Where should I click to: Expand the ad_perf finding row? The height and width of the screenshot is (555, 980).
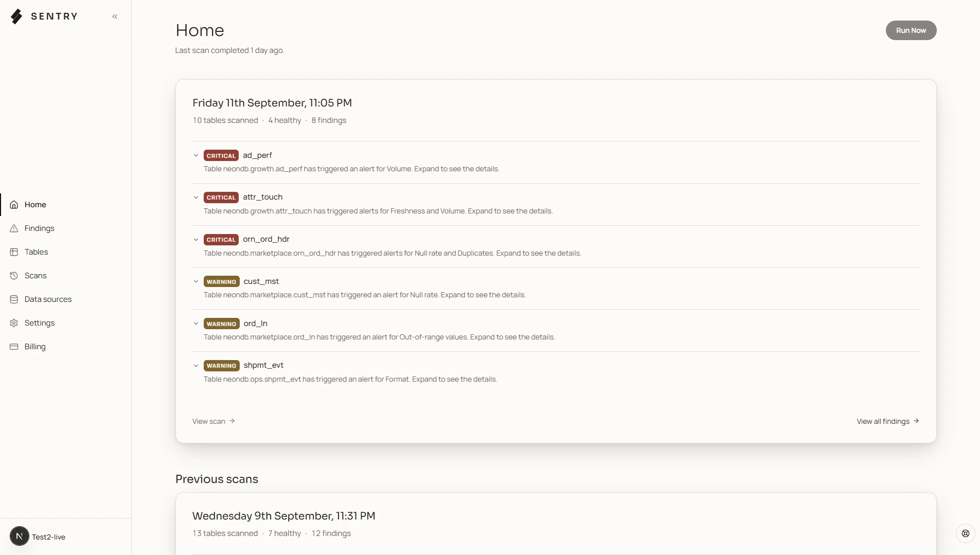556,162
